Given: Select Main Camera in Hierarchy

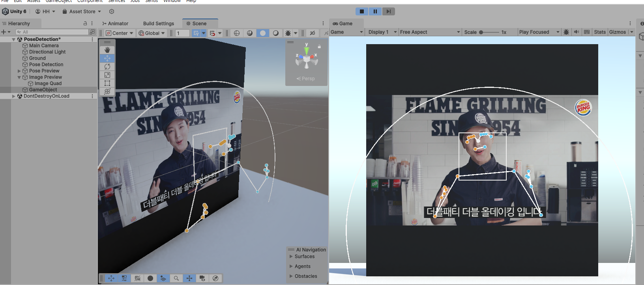Looking at the screenshot, I should [44, 46].
